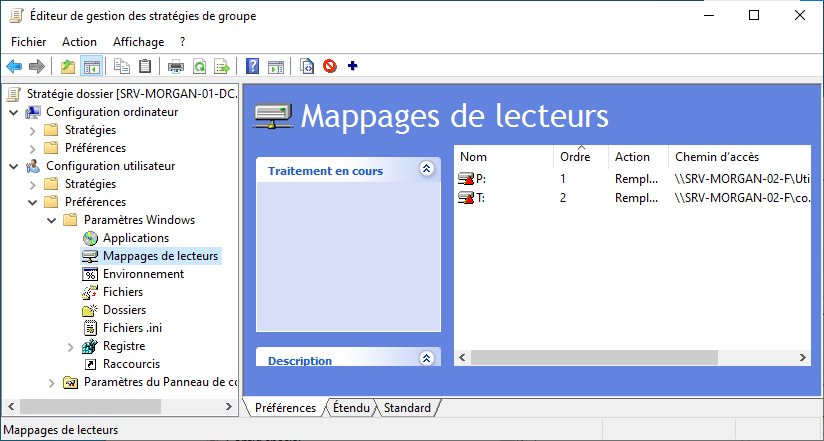Toggle the show/hide console tree icon
The height and width of the screenshot is (441, 824).
pos(91,67)
